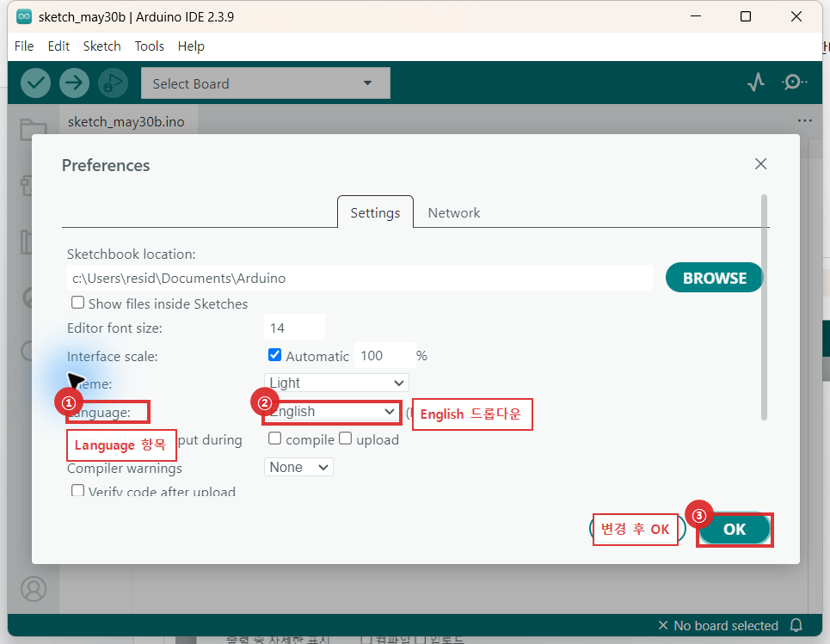Click the Editor font size field
This screenshot has height=644, width=830.
coord(294,328)
